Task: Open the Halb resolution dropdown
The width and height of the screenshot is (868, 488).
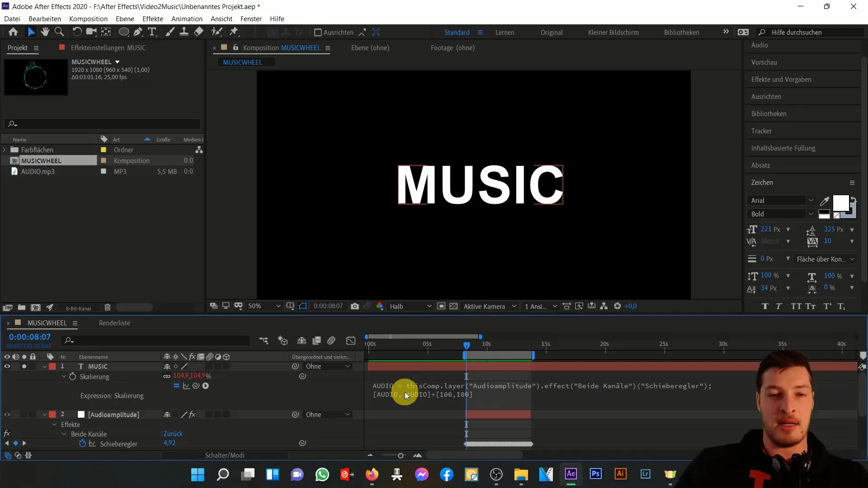Action: point(410,306)
